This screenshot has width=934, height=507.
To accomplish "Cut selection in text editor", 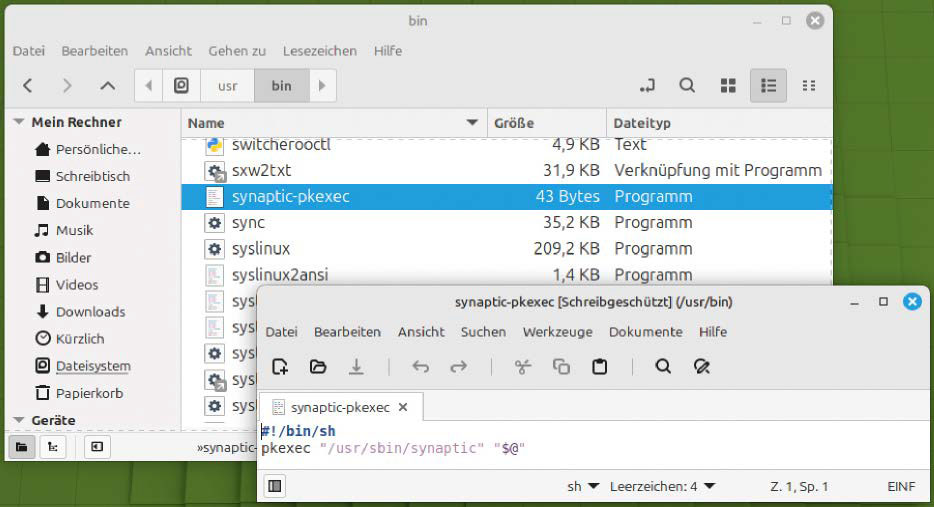I will tap(522, 366).
